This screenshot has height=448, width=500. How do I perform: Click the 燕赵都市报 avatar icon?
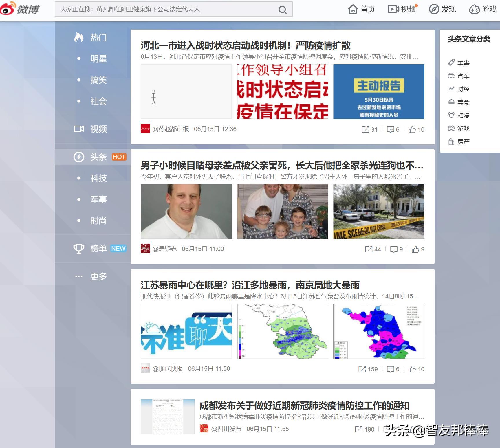[145, 129]
